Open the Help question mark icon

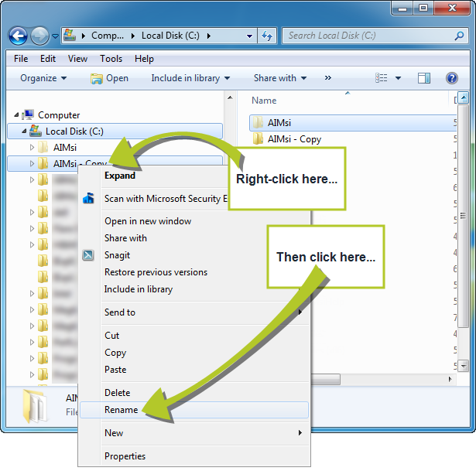click(x=452, y=78)
